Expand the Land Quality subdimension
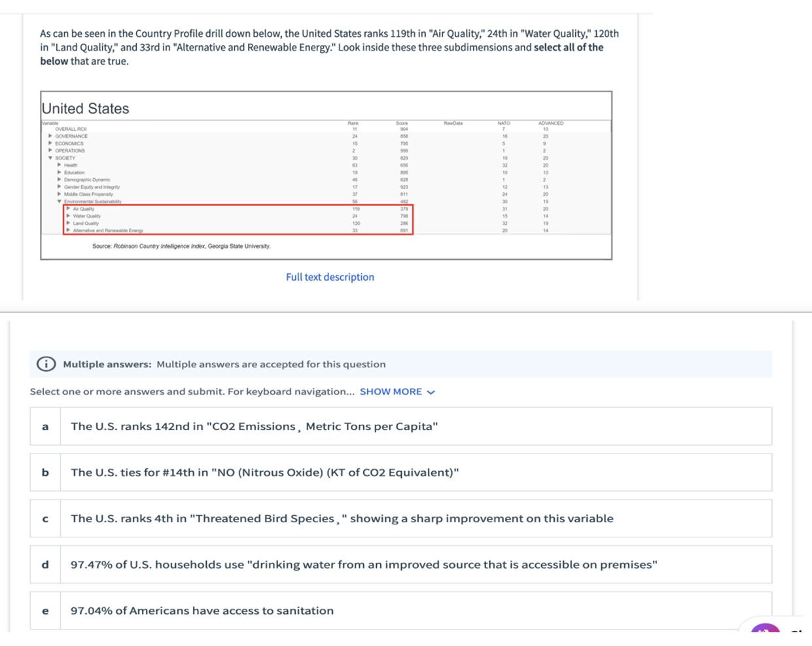 tap(69, 223)
